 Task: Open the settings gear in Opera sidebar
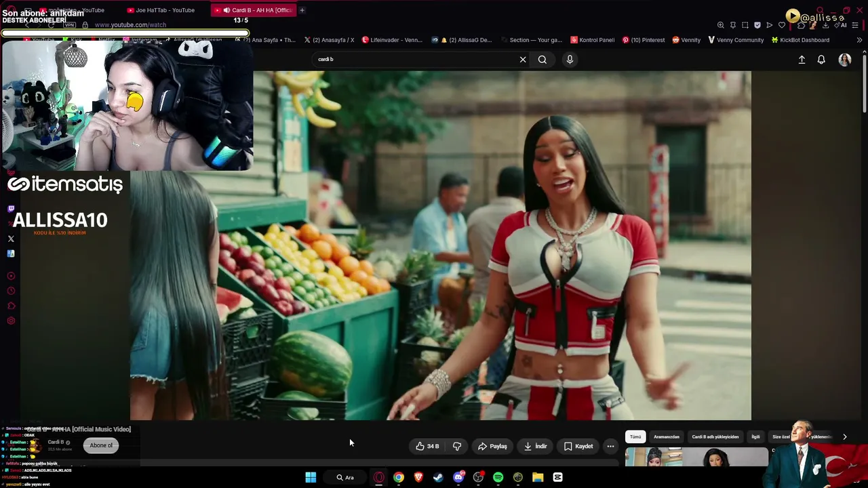coord(11,321)
